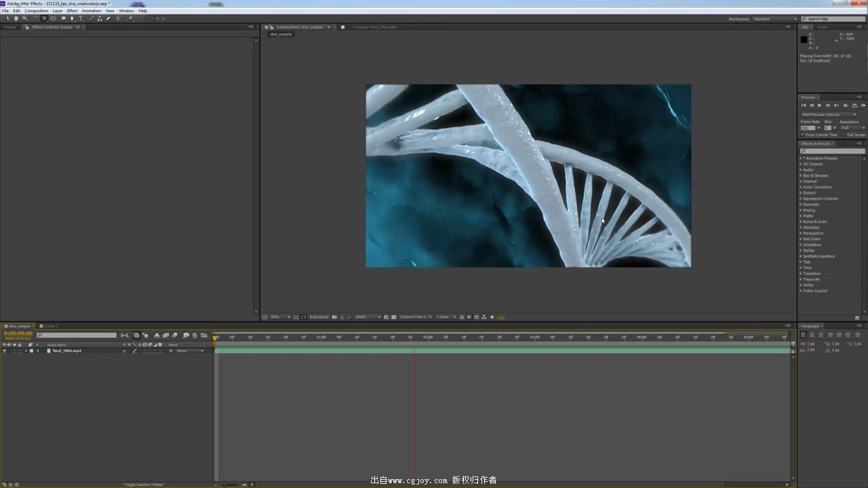This screenshot has width=868, height=488.
Task: Click the Play button in Preview panel
Action: [820, 105]
